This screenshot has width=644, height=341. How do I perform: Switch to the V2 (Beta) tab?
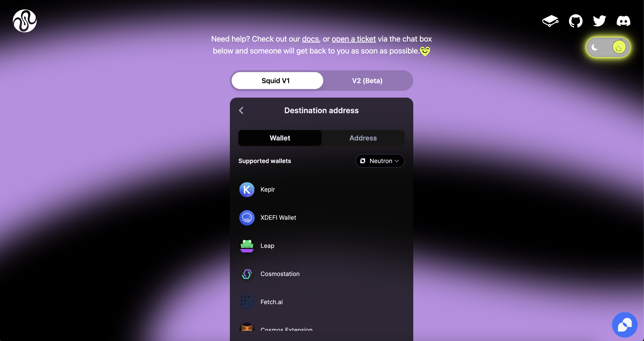pos(367,81)
